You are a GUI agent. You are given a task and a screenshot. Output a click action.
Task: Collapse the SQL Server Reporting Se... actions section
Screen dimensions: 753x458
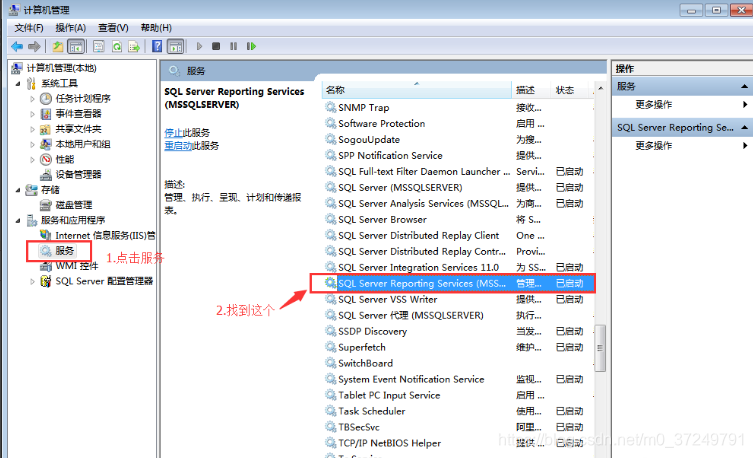coord(744,127)
